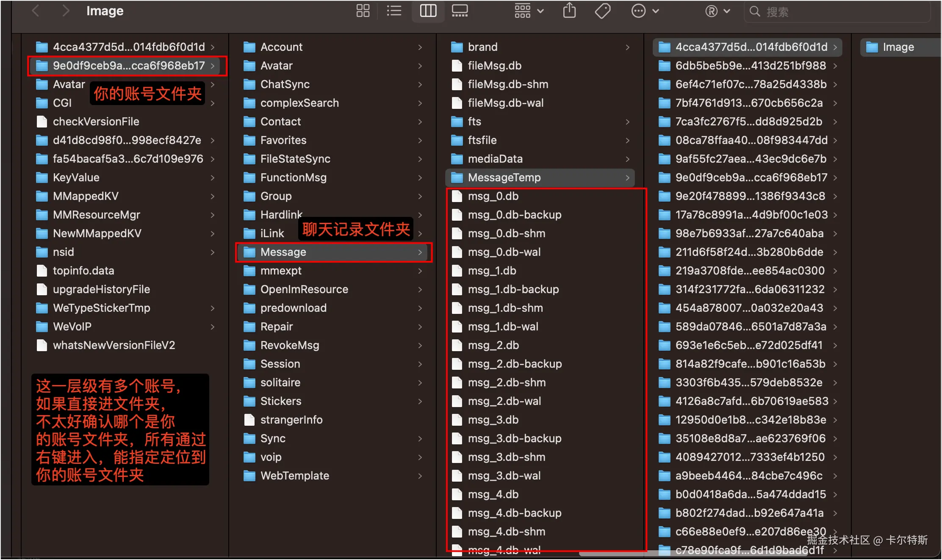Select the MessageTemp folder
This screenshot has height=560, width=942.
pyautogui.click(x=504, y=177)
